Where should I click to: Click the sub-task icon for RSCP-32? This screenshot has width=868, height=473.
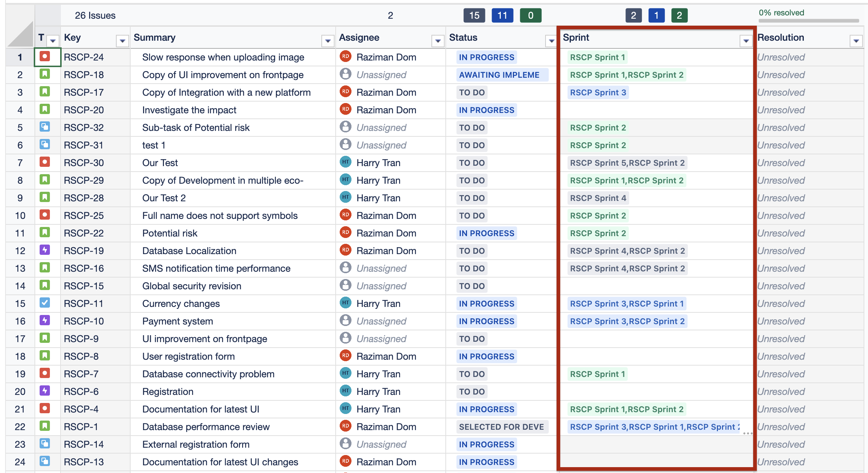pyautogui.click(x=45, y=127)
